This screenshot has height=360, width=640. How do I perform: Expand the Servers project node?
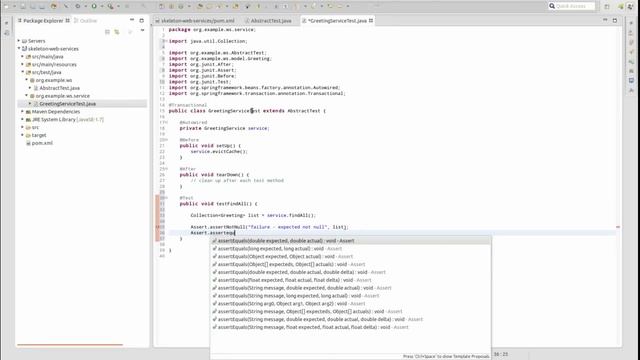pos(19,41)
